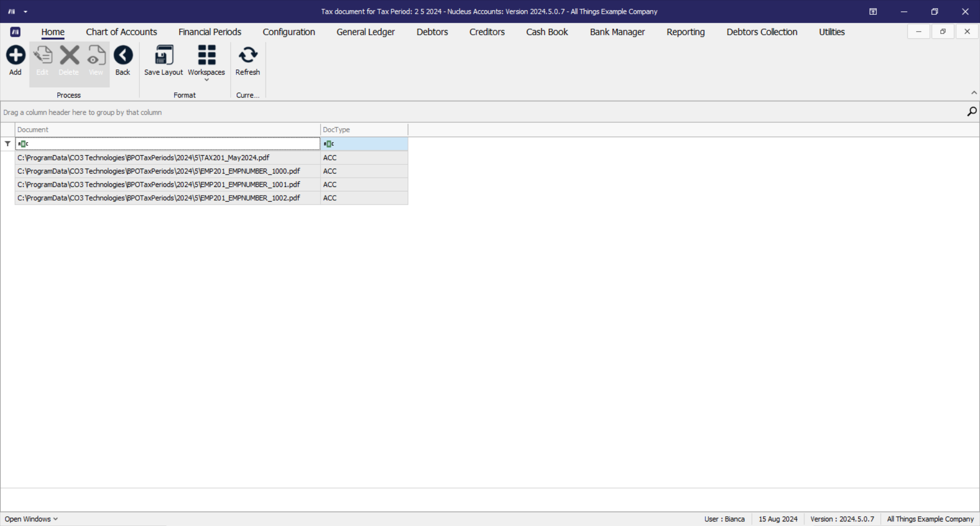The width and height of the screenshot is (980, 526).
Task: Click the Version : 2024.5.0.7 status entry
Action: pos(842,519)
